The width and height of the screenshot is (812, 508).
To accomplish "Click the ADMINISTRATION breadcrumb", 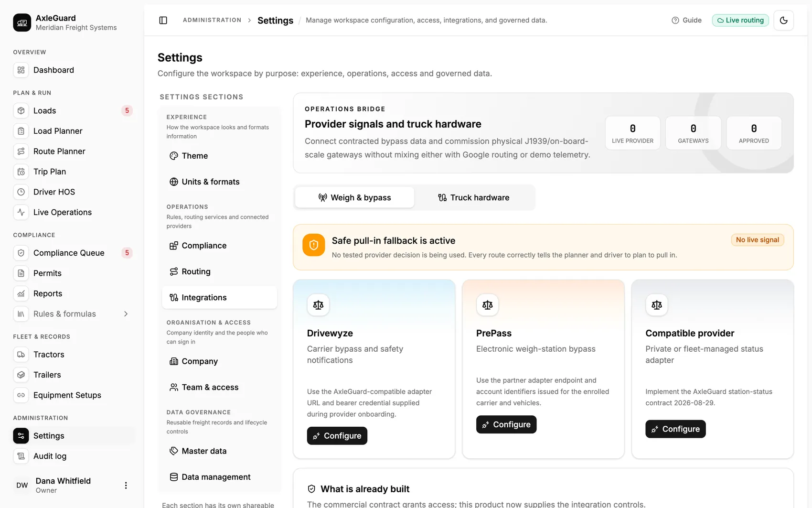I will point(212,20).
